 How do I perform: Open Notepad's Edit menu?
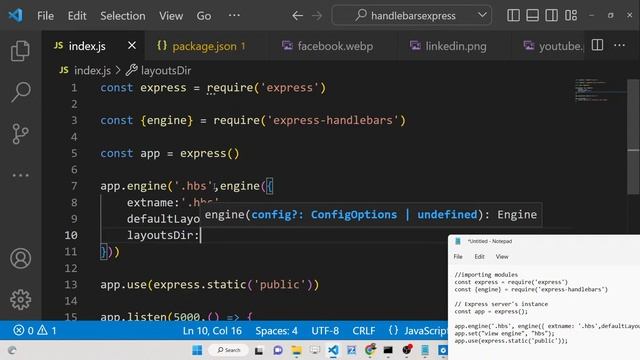point(480,257)
